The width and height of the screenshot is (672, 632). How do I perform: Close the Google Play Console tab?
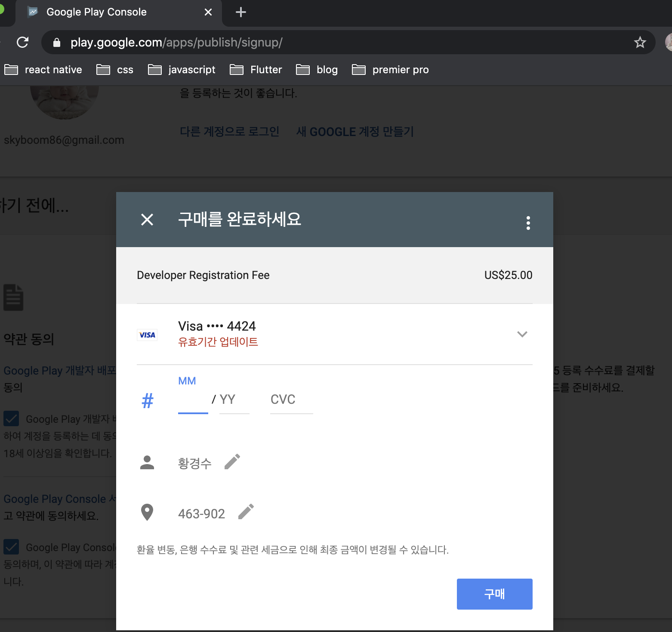208,12
